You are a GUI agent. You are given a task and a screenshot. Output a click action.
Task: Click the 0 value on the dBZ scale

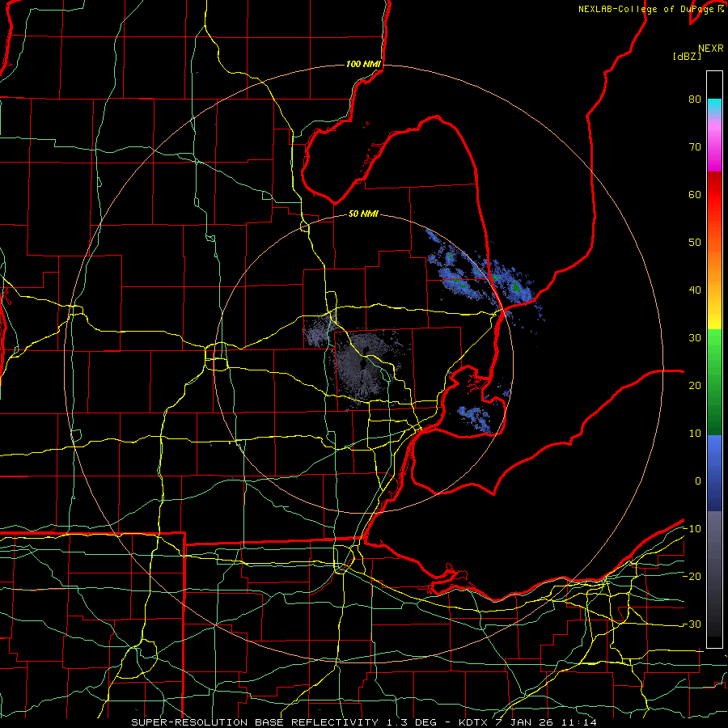(x=698, y=481)
